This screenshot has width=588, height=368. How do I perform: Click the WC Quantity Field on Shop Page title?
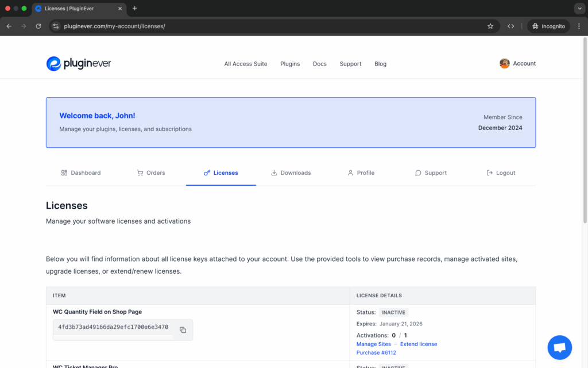(97, 312)
